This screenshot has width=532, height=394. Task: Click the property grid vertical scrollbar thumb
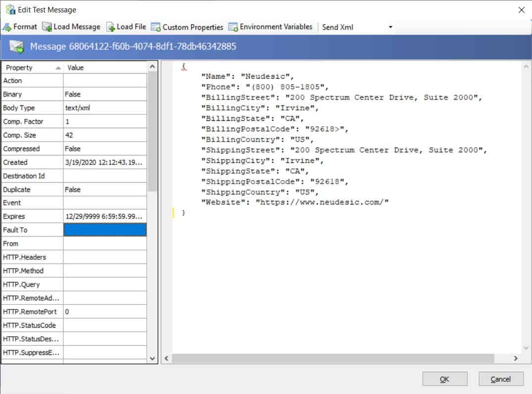[x=152, y=131]
